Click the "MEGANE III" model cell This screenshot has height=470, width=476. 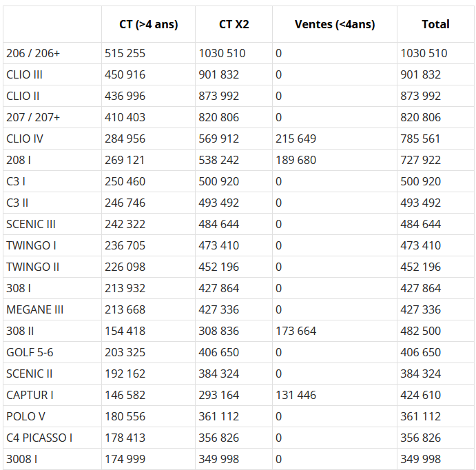(x=34, y=309)
